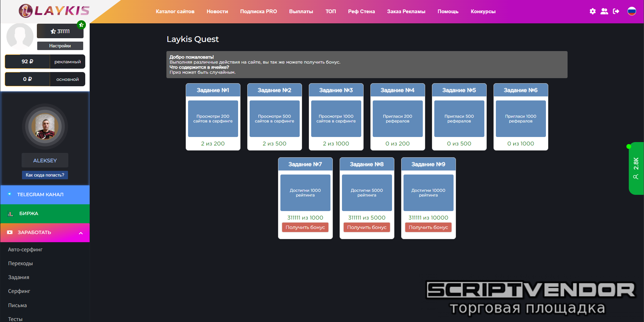Viewport: 644px width, 322px height.
Task: Open the users group icon in header
Action: pyautogui.click(x=604, y=11)
